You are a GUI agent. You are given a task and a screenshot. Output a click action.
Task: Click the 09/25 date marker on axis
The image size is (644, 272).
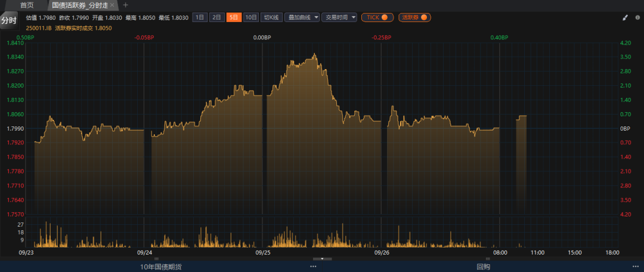264,252
